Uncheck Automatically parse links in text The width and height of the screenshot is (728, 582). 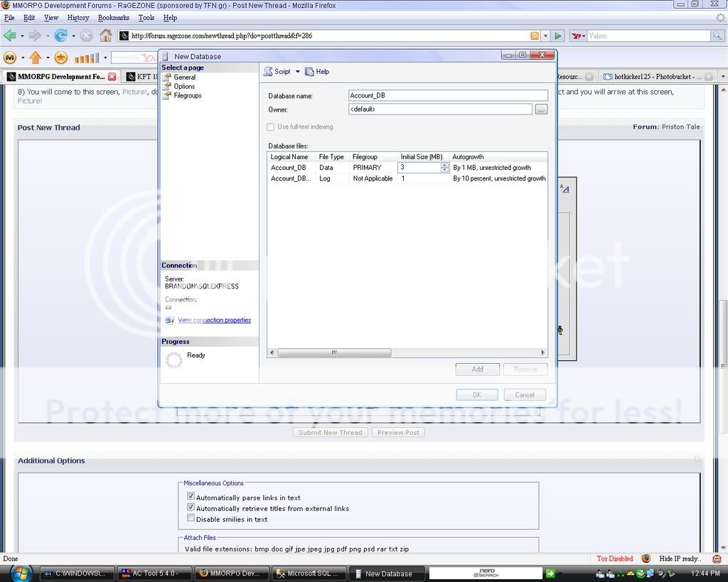(191, 496)
